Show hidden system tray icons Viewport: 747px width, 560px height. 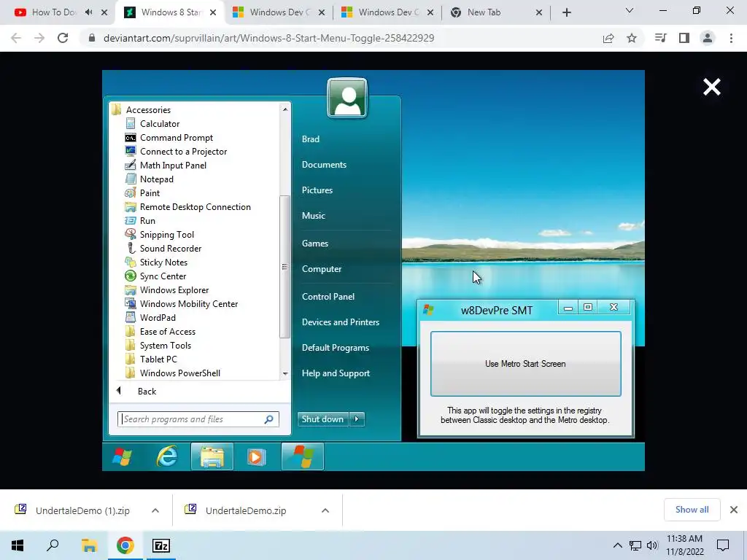click(x=617, y=545)
